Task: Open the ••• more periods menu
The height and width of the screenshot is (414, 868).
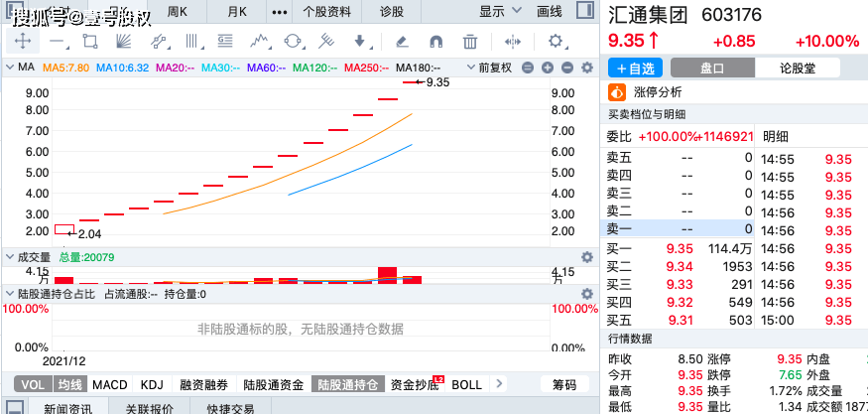Action: pos(280,12)
